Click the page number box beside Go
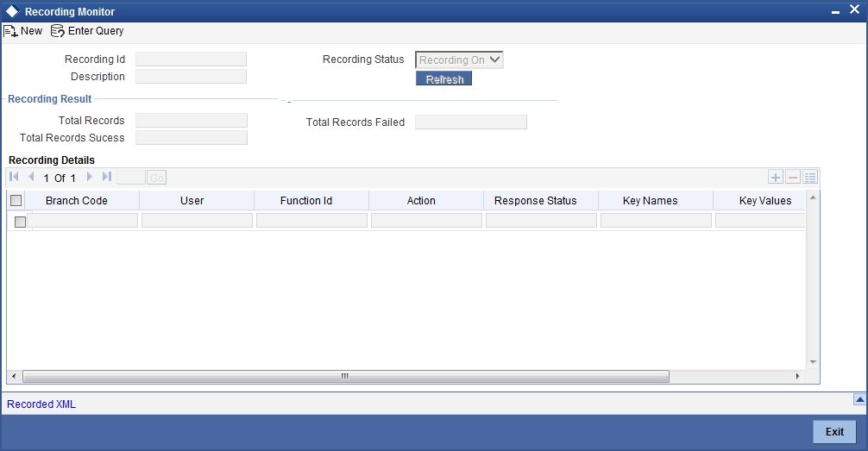Image resolution: width=868 pixels, height=451 pixels. [131, 178]
